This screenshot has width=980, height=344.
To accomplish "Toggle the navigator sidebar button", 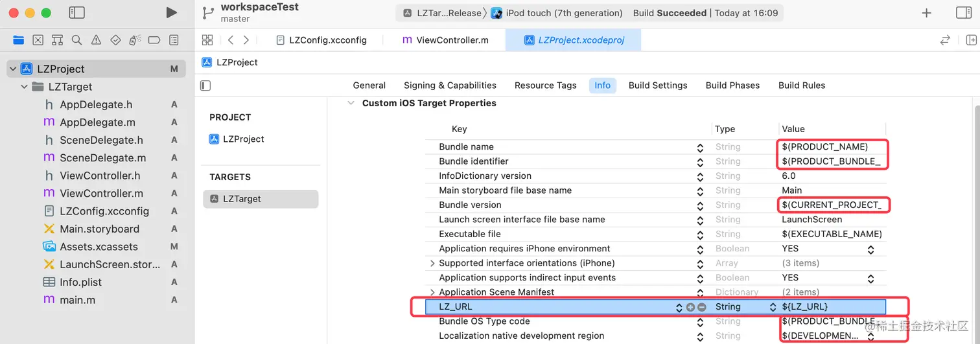I will (76, 12).
